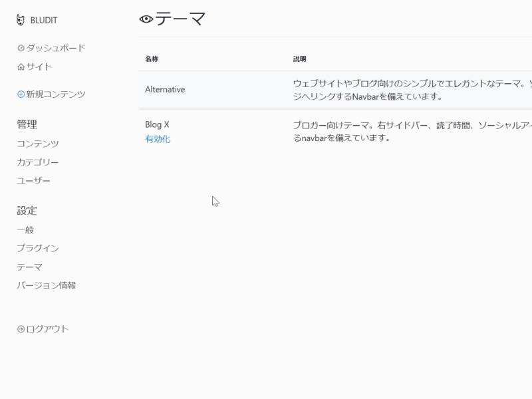Open 一般 settings
Image resolution: width=532 pixels, height=399 pixels.
point(25,229)
